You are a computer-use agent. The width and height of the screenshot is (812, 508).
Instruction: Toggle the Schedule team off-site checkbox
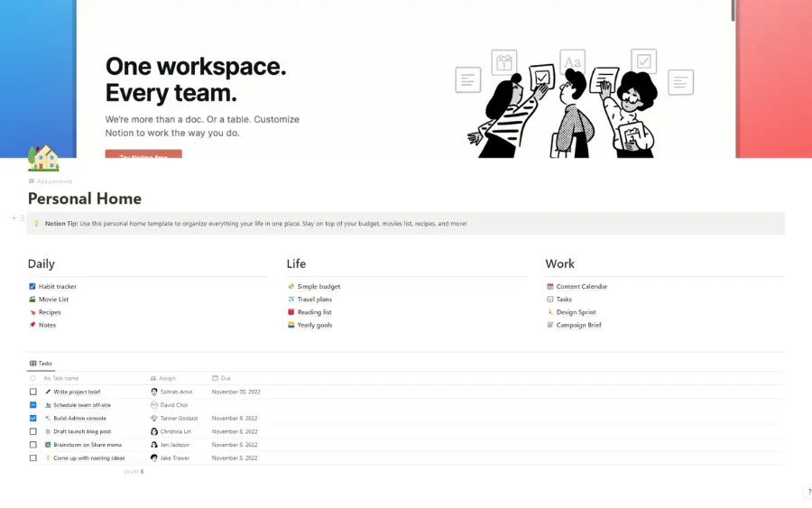coord(33,405)
